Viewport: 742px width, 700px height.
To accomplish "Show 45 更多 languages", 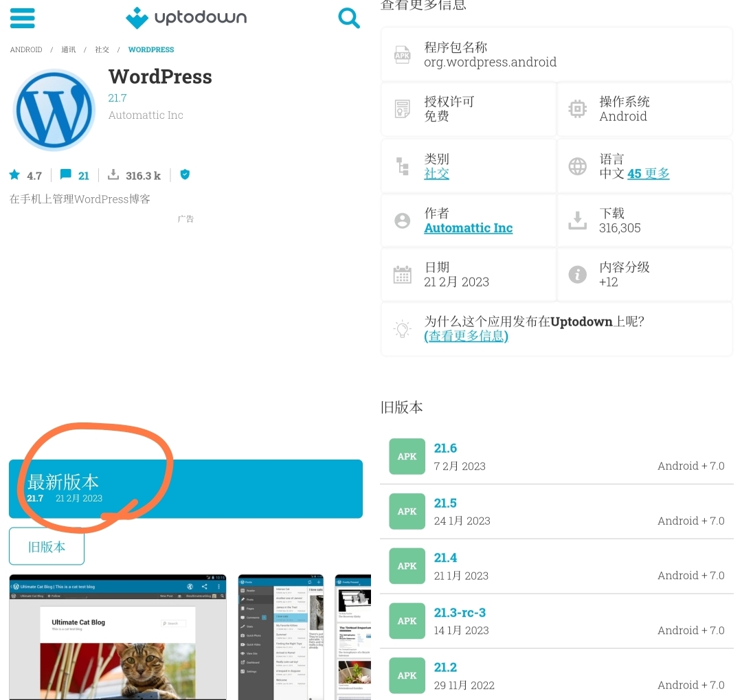I will point(649,174).
